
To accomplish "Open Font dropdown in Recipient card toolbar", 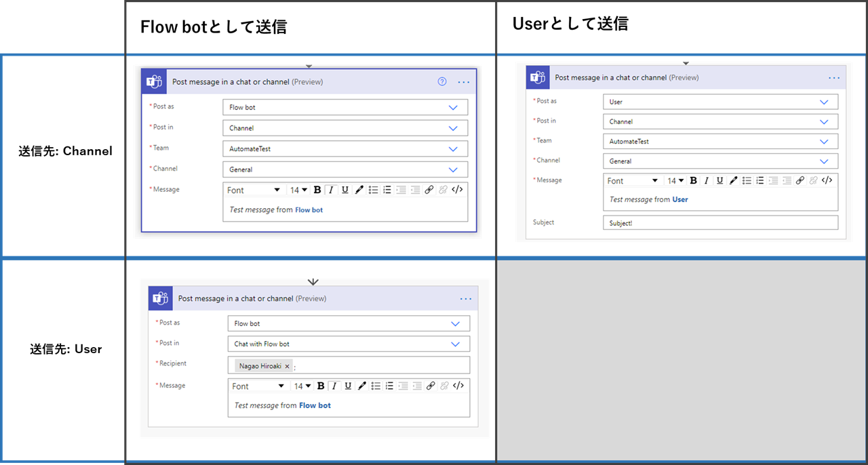I will pos(258,386).
